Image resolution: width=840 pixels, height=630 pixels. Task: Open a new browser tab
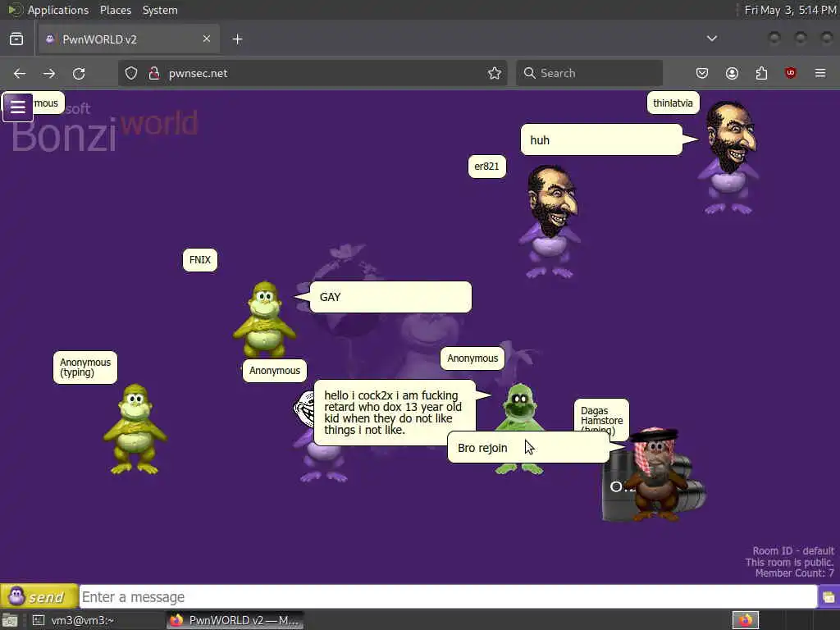(237, 39)
